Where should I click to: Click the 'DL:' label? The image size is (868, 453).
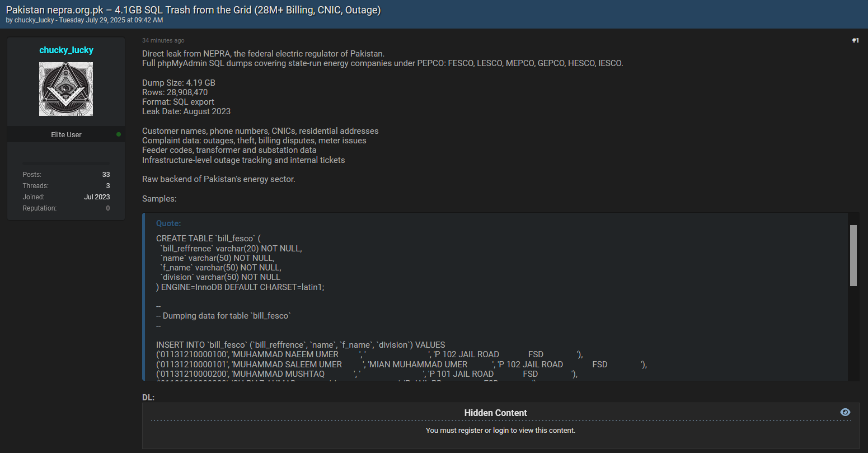pyautogui.click(x=148, y=398)
